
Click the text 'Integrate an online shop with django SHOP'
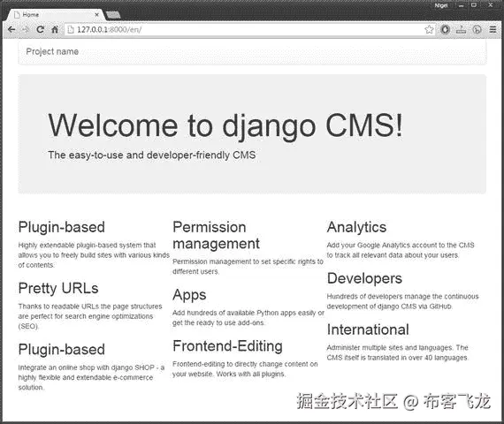[86, 367]
